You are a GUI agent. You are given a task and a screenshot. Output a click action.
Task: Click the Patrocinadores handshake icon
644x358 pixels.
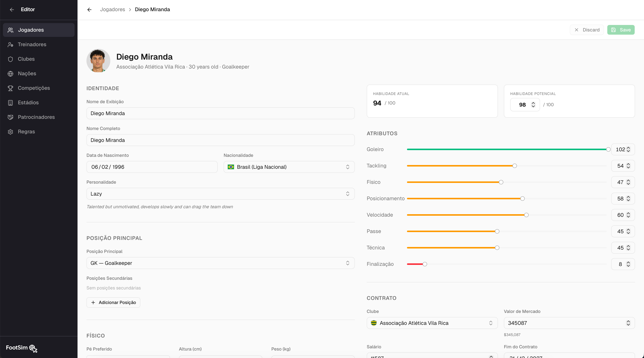point(10,117)
